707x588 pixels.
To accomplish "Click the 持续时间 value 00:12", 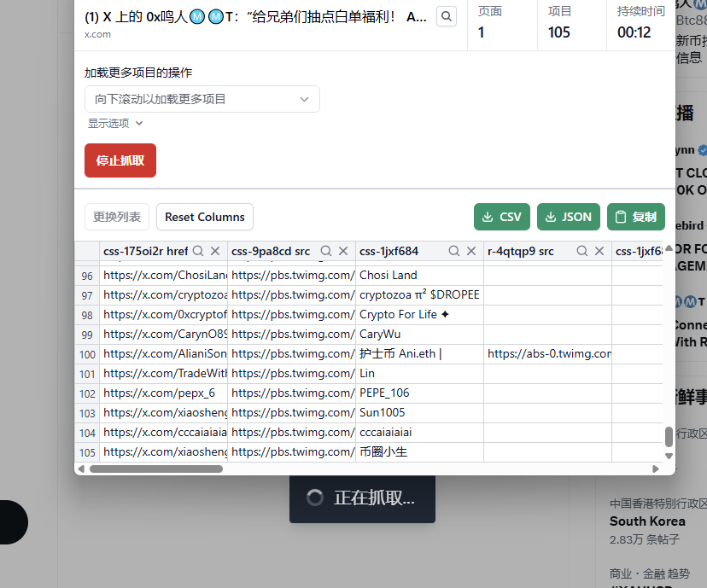I will [x=634, y=32].
